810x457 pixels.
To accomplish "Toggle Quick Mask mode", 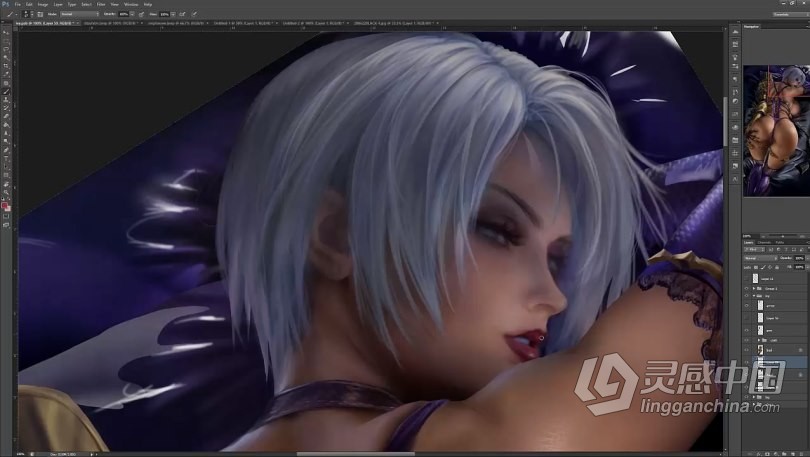I will point(6,216).
